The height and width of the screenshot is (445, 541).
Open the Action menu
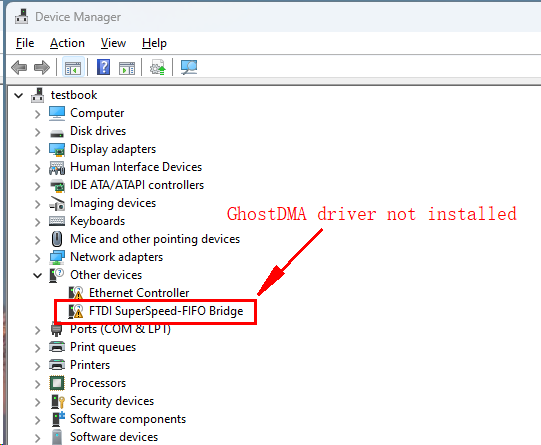[x=67, y=43]
